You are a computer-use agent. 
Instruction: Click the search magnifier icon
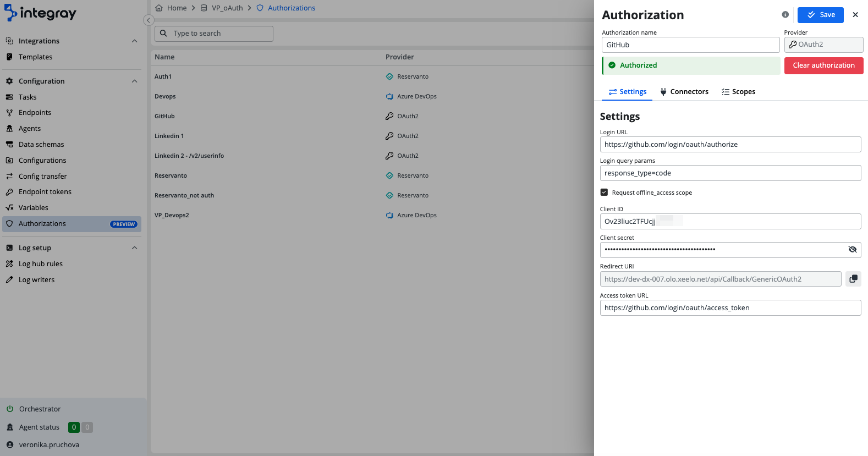[163, 34]
